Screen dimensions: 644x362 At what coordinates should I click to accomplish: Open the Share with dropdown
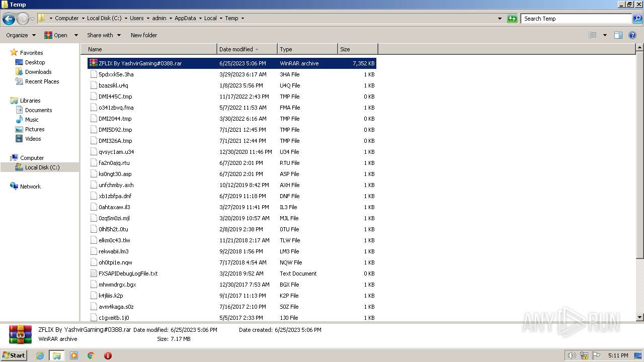(104, 35)
